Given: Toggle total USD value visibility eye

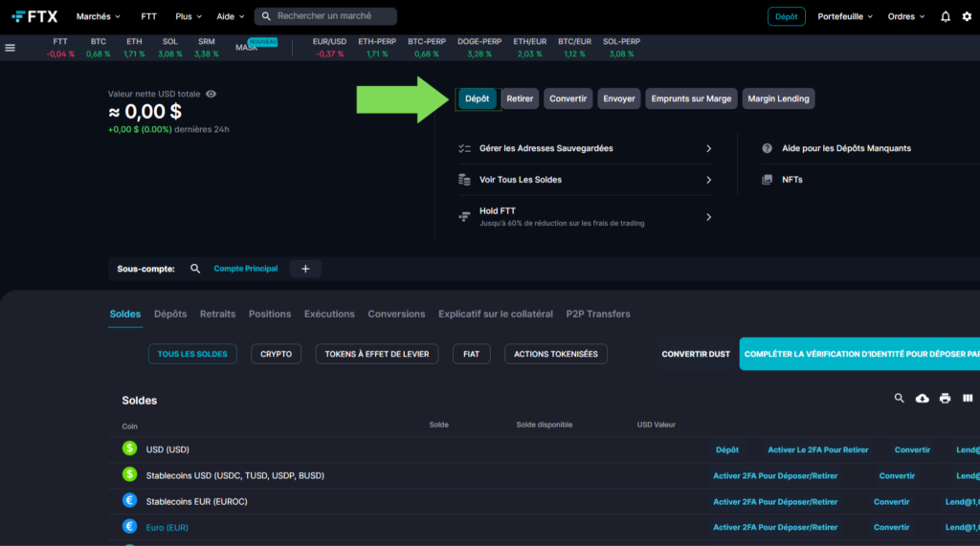Looking at the screenshot, I should pos(211,94).
